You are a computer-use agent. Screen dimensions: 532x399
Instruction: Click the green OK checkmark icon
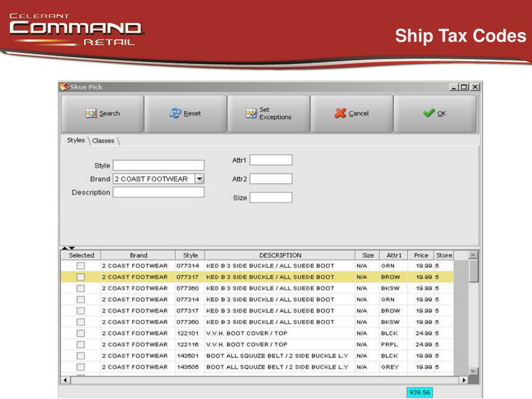(429, 113)
